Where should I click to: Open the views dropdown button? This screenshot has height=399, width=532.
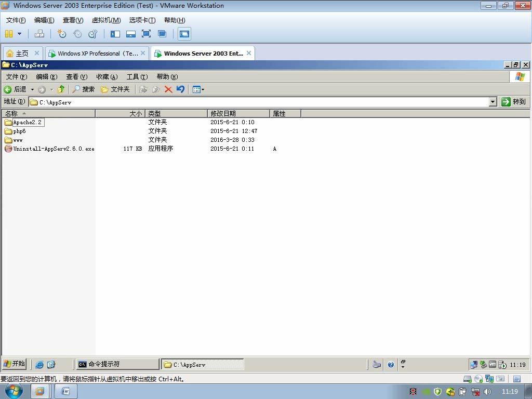click(x=198, y=89)
